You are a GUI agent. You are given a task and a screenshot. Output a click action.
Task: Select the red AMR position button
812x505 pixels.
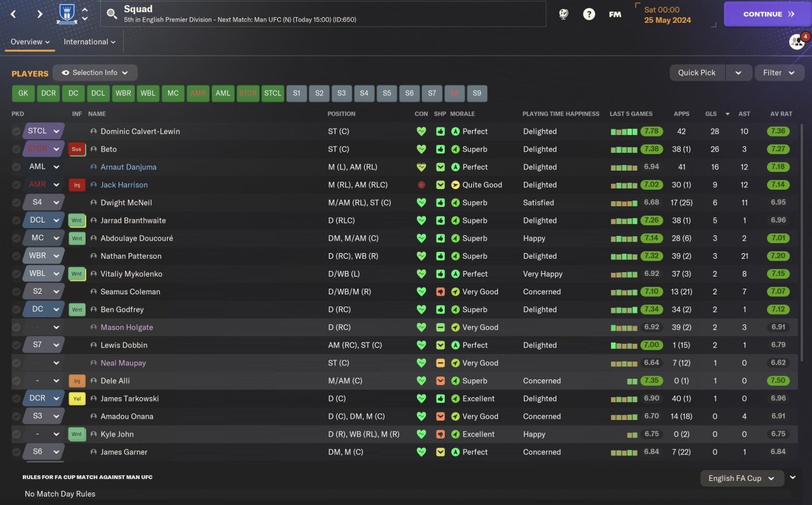coord(198,93)
